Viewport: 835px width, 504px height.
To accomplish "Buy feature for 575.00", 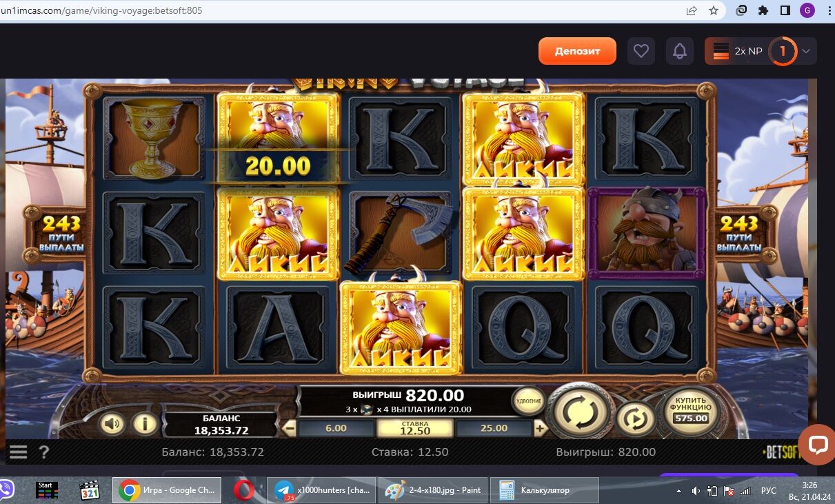I will coord(691,411).
